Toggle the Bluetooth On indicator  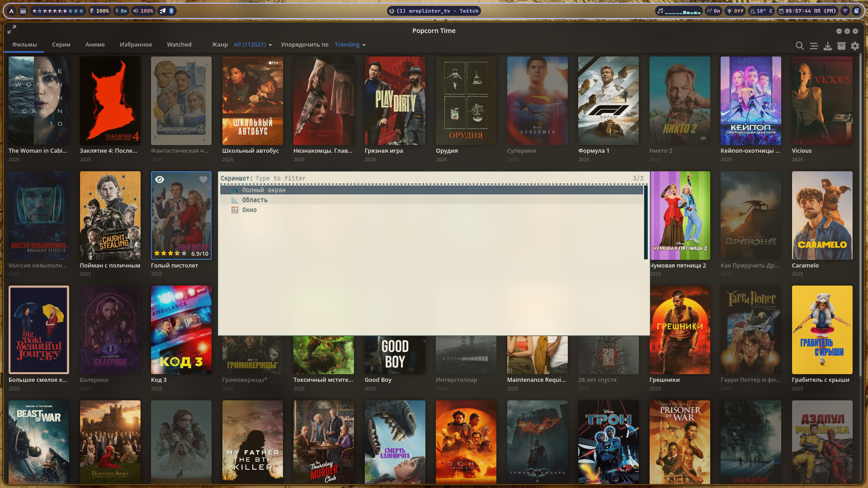(121, 11)
